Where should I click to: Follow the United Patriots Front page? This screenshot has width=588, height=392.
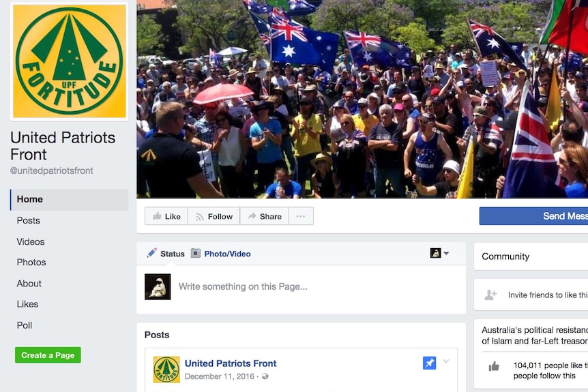click(x=214, y=216)
